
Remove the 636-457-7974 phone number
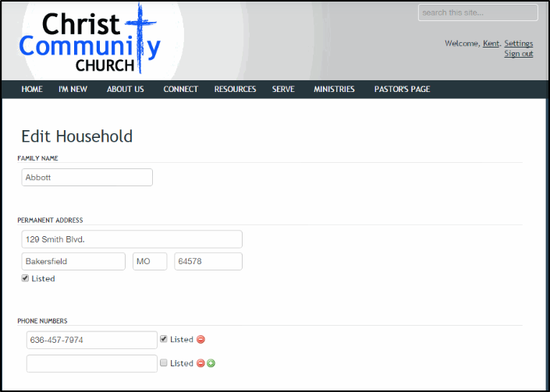(x=200, y=340)
